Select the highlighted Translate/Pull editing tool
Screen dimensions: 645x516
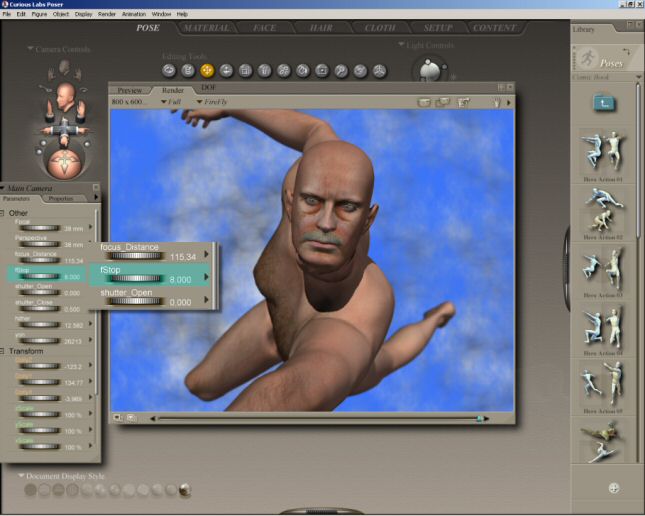pos(207,71)
